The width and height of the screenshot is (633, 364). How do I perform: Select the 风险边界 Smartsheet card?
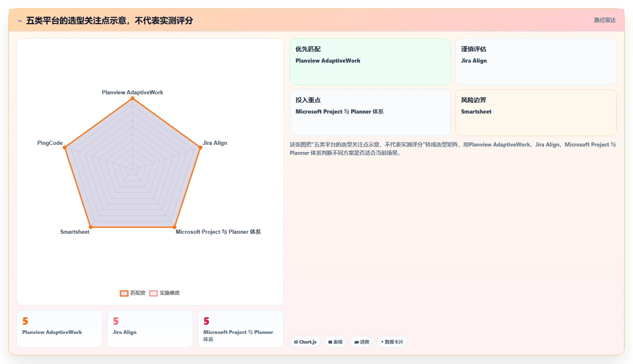536,113
